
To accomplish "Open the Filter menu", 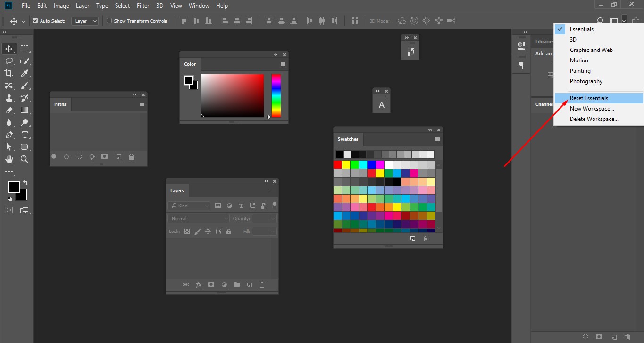I will click(142, 5).
